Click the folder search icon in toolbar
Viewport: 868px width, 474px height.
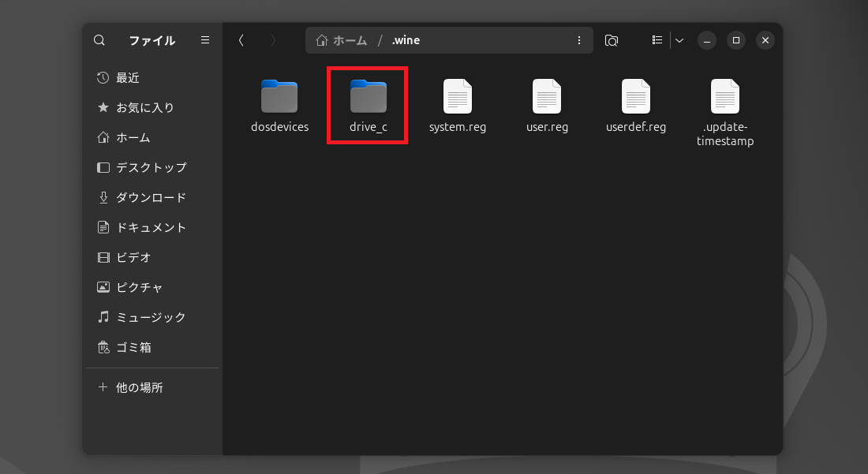click(611, 40)
